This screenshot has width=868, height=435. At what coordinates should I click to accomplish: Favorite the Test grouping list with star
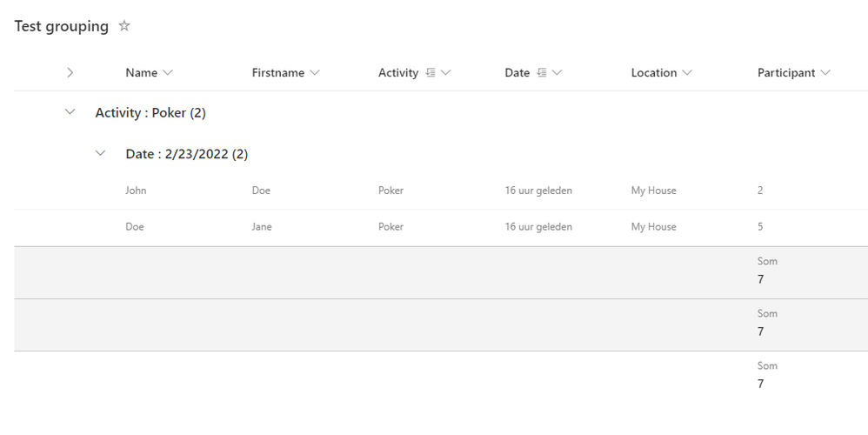[124, 26]
